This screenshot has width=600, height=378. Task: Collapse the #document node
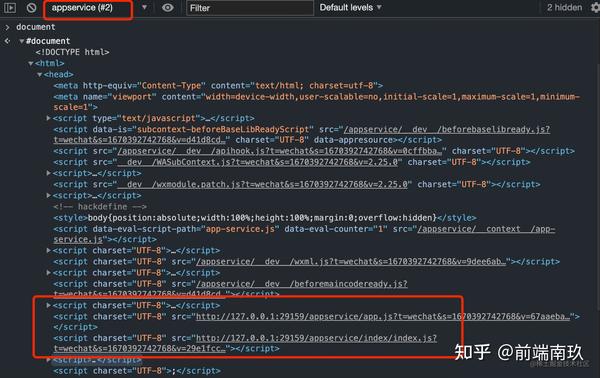tap(22, 41)
